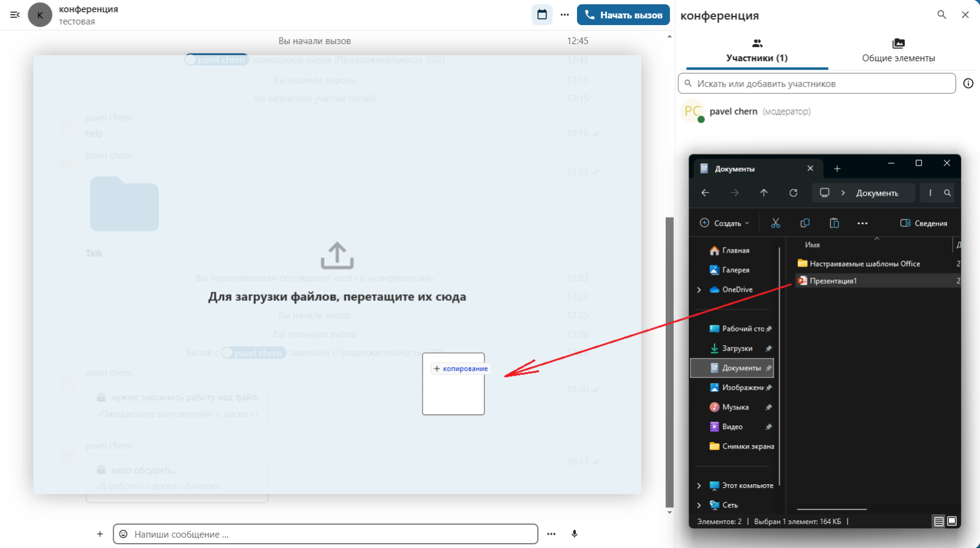Expand Этот компьютер tree node
The image size is (980, 548).
(699, 485)
